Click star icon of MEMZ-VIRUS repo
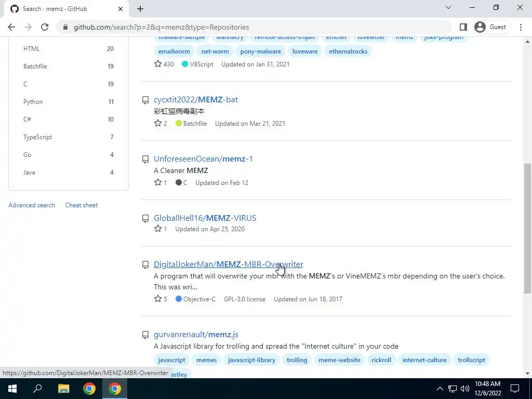This screenshot has width=532, height=399. [158, 229]
